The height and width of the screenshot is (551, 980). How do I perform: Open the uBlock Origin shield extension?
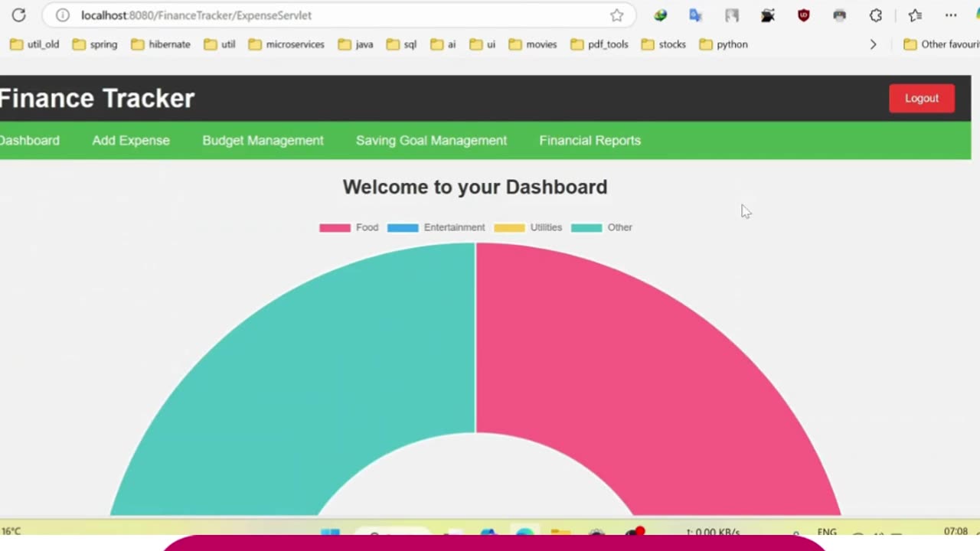point(803,15)
